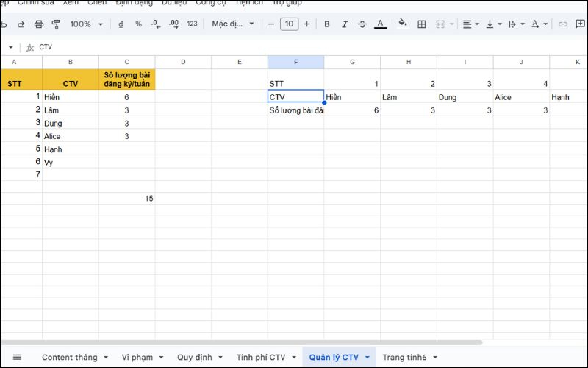Screen dimensions: 588x368
Task: Select column F header
Action: 296,62
